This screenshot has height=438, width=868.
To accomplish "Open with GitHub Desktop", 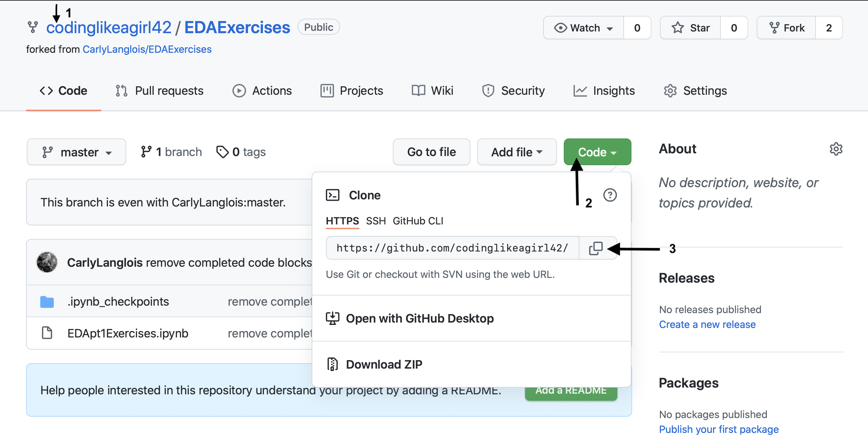I will pos(420,319).
